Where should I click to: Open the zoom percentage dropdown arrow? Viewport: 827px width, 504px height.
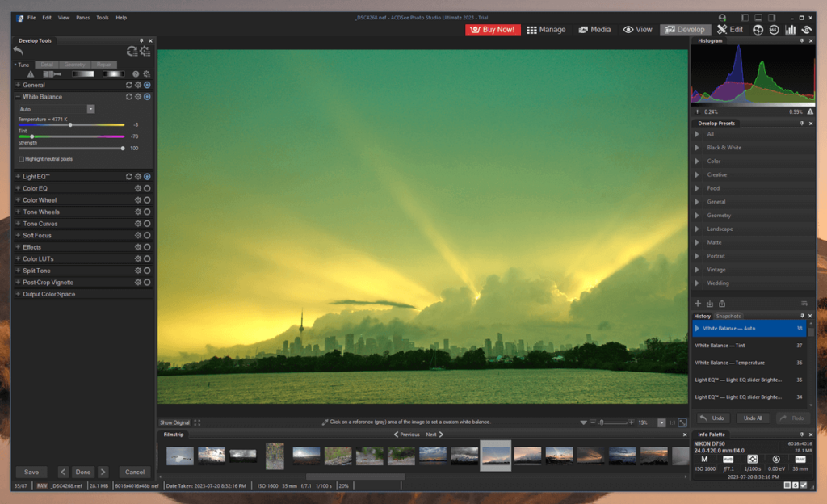[661, 422]
